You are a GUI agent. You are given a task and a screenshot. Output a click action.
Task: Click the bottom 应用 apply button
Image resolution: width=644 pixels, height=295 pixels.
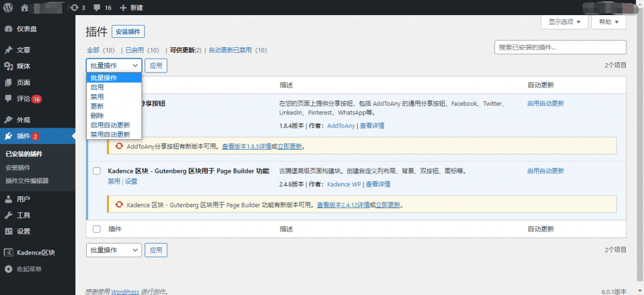156,250
